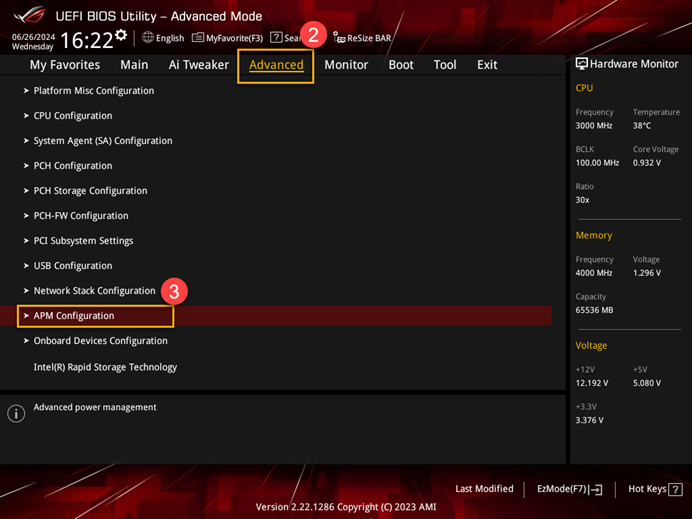
Task: Open the Tool tab
Action: click(x=445, y=65)
